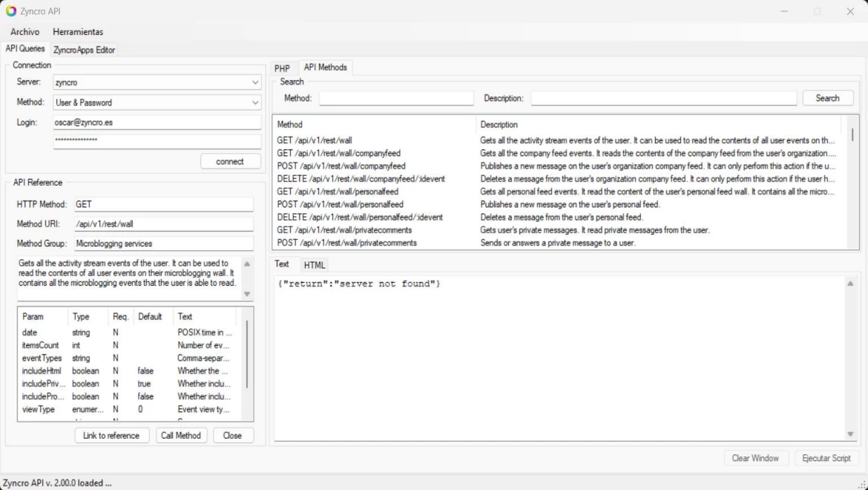868x490 pixels.
Task: Click the Type column header in params
Action: click(x=88, y=317)
